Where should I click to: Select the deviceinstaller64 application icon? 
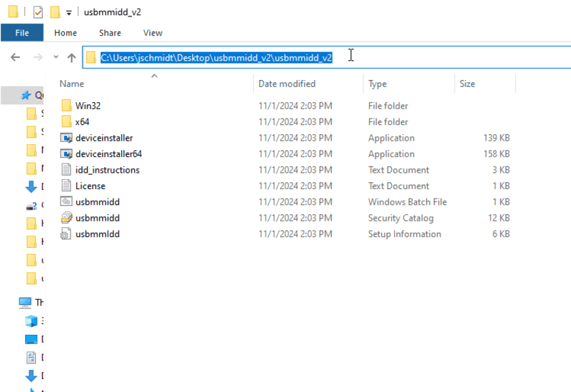click(66, 154)
